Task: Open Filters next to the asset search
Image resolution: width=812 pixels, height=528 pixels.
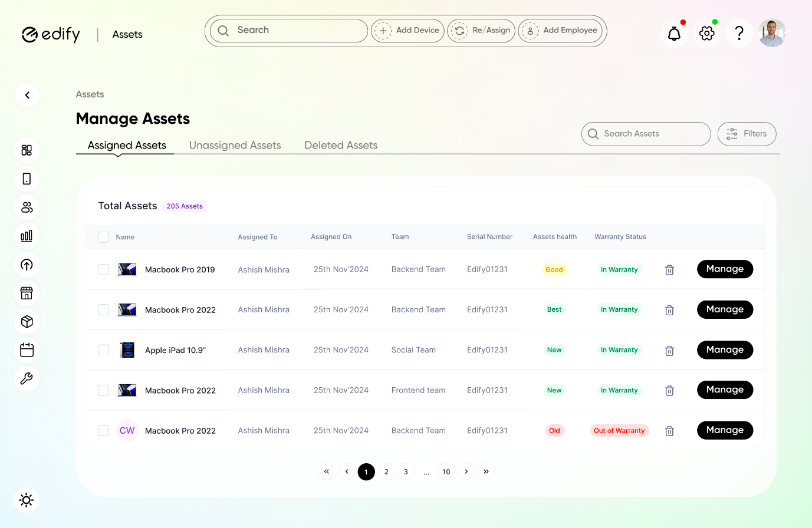Action: tap(747, 134)
